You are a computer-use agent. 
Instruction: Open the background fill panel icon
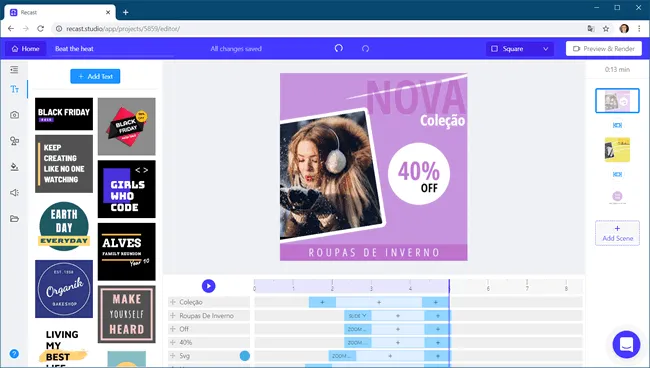click(x=15, y=167)
